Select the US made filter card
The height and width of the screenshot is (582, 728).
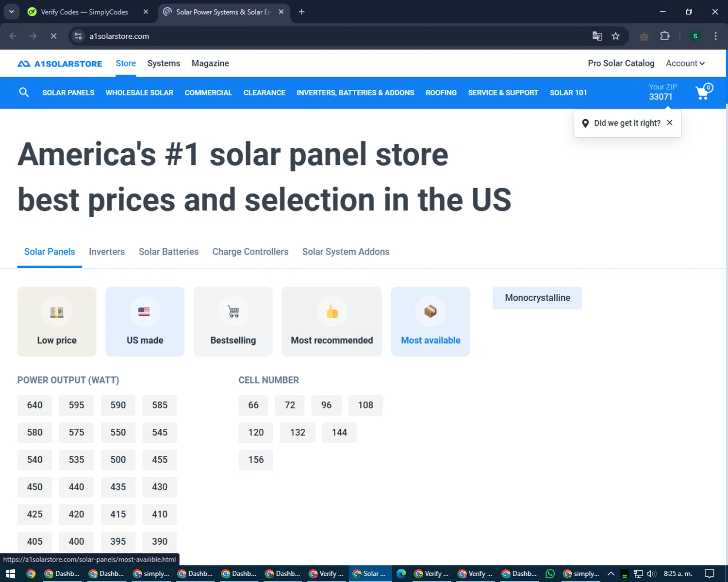(x=145, y=322)
